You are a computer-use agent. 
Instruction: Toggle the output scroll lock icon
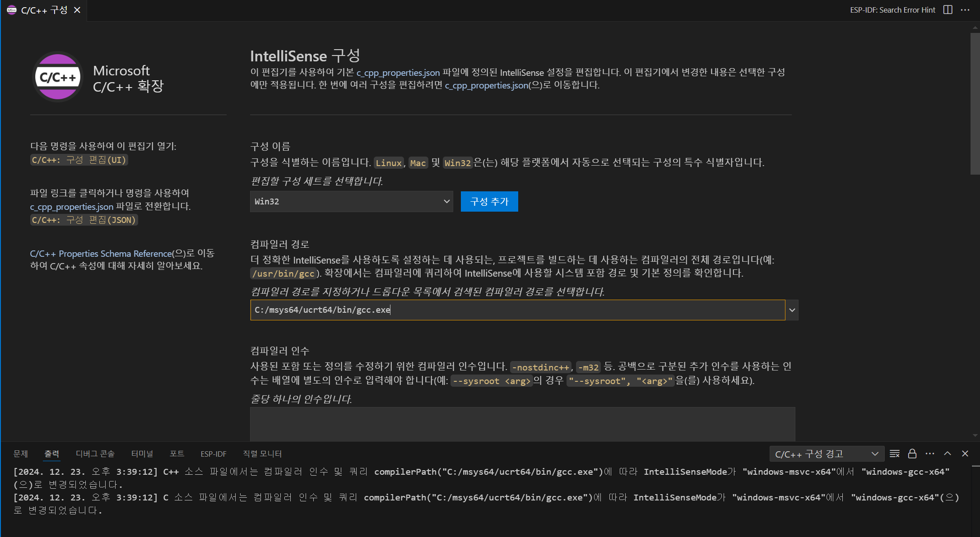click(x=912, y=454)
